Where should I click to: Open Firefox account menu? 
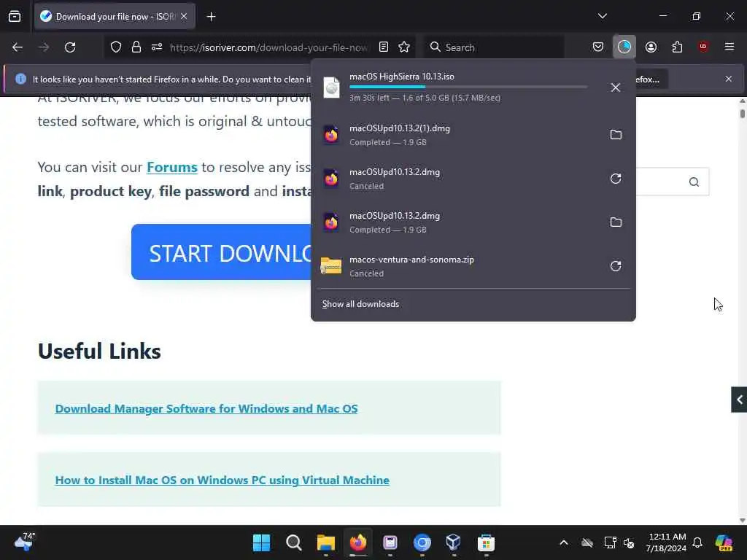[x=651, y=47]
